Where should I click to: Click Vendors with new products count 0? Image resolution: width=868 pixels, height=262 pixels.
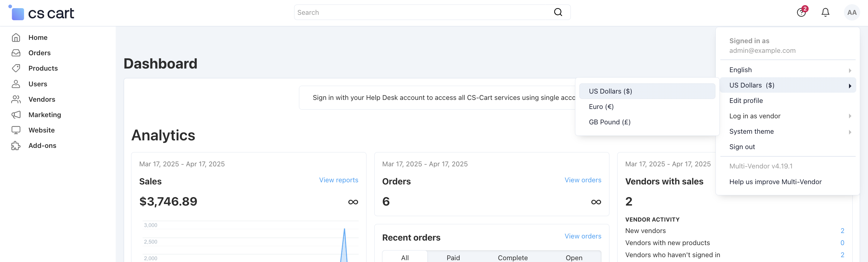tap(842, 243)
